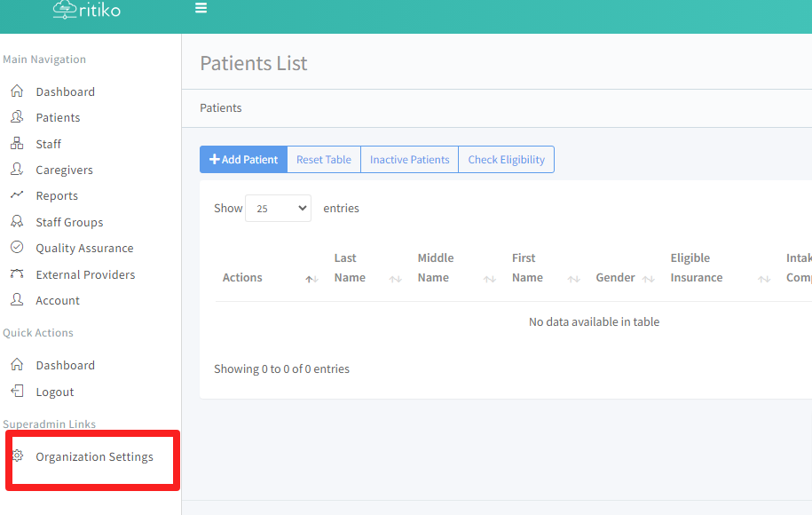
Task: Click the Check Eligibility button
Action: 506,160
